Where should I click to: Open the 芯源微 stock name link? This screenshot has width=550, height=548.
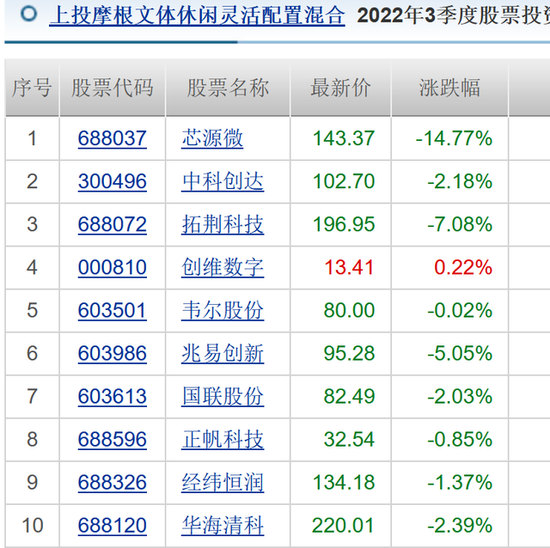pyautogui.click(x=212, y=138)
